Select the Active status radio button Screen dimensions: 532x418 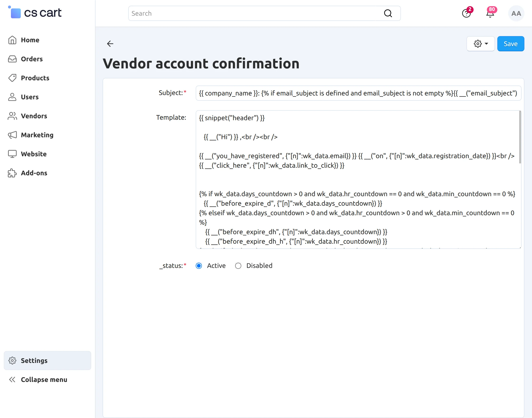199,266
